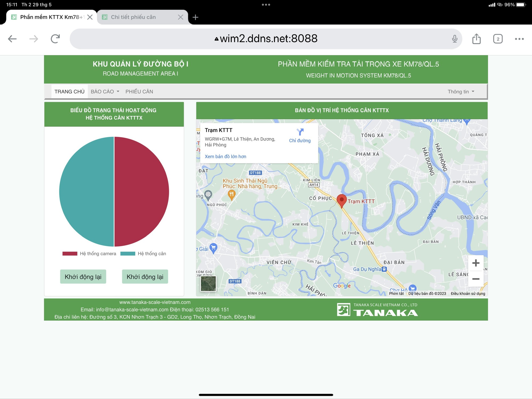Toggle Hệ thống cân legend item

(143, 254)
